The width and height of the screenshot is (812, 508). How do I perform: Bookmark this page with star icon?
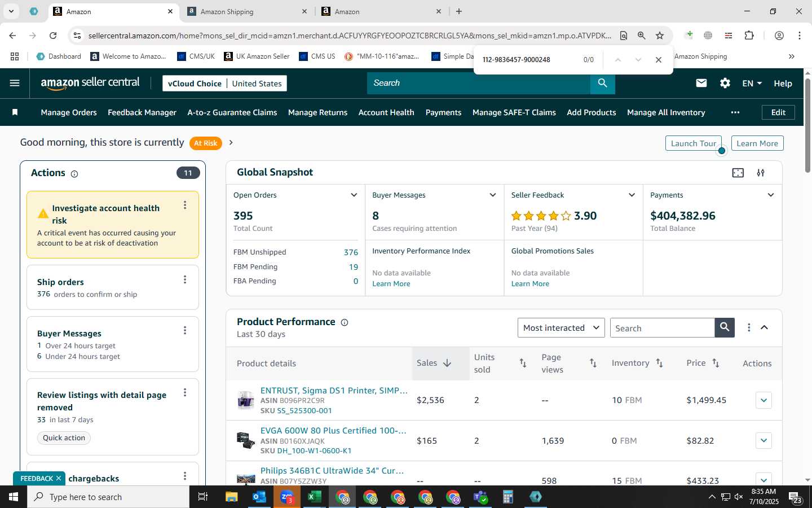(660, 36)
